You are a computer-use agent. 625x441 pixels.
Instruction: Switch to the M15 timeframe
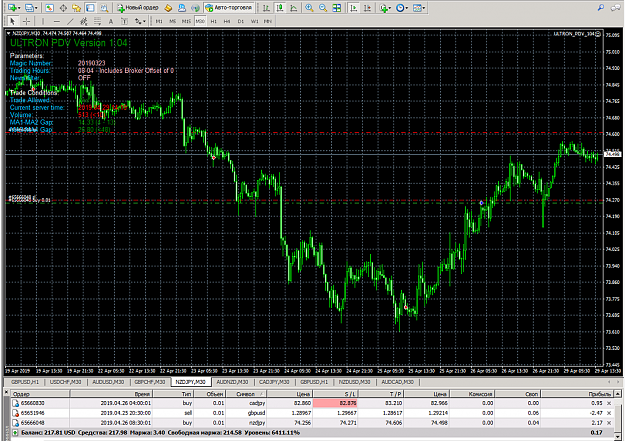coord(186,21)
